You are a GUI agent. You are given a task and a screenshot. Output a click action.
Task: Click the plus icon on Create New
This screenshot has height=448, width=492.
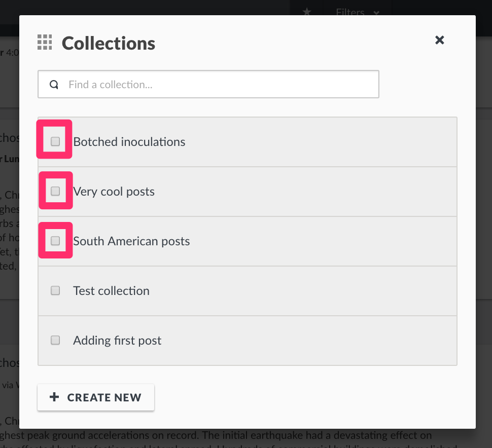pos(54,397)
